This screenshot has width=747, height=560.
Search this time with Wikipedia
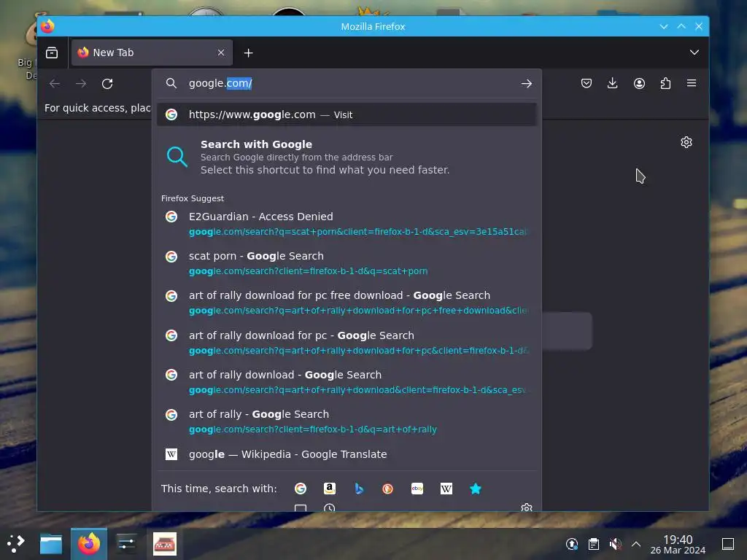click(446, 489)
